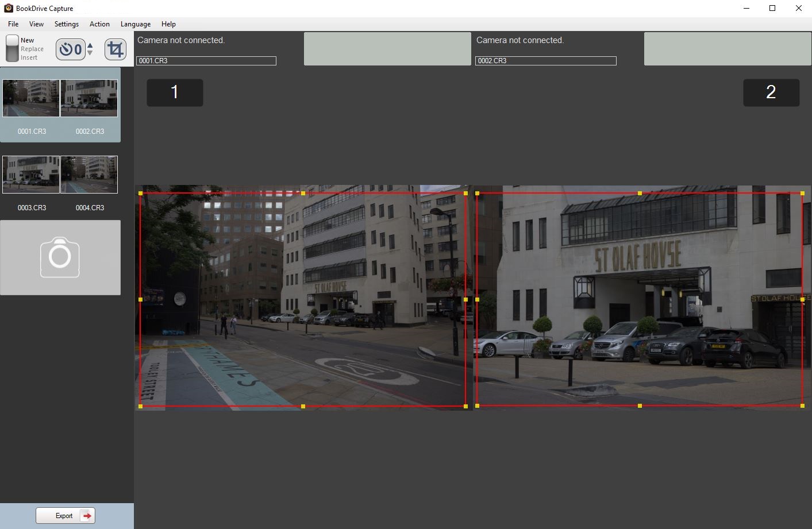Click the 0003.CR3 thumbnail label

tap(32, 208)
